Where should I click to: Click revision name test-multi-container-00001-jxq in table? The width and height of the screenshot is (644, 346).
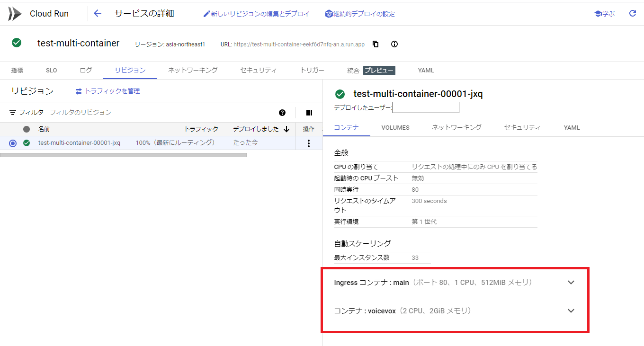(x=79, y=143)
